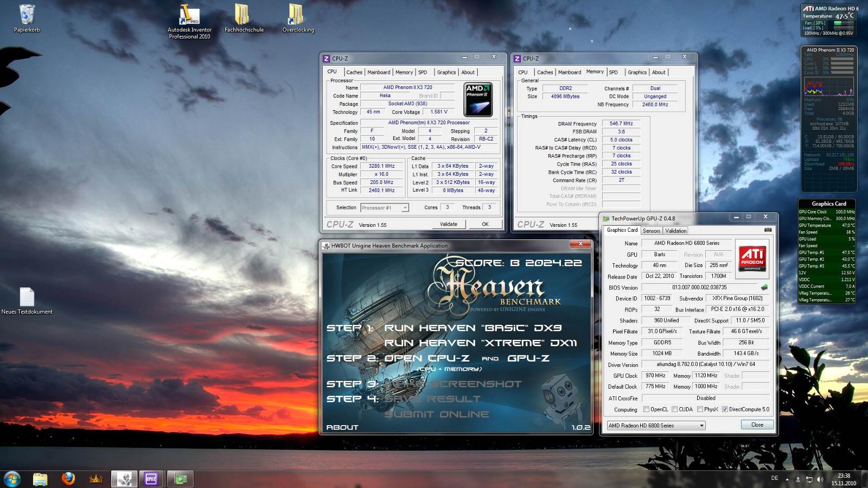Open the volume control in system tray
The image size is (868, 488).
[820, 479]
